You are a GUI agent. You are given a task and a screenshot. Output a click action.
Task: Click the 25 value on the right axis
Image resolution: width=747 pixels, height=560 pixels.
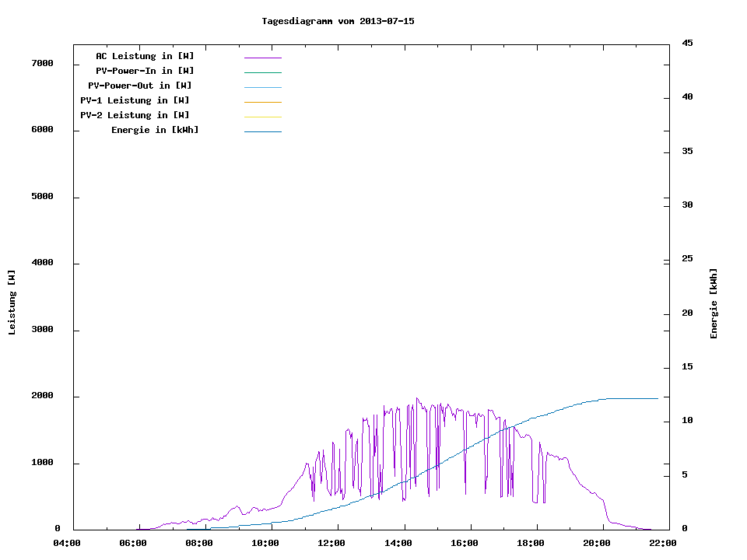pos(687,259)
